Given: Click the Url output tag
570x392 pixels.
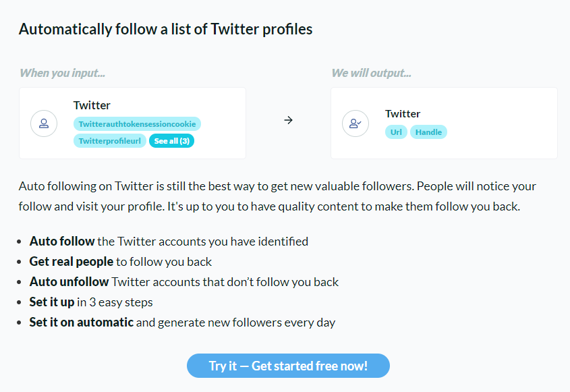Looking at the screenshot, I should tap(396, 132).
